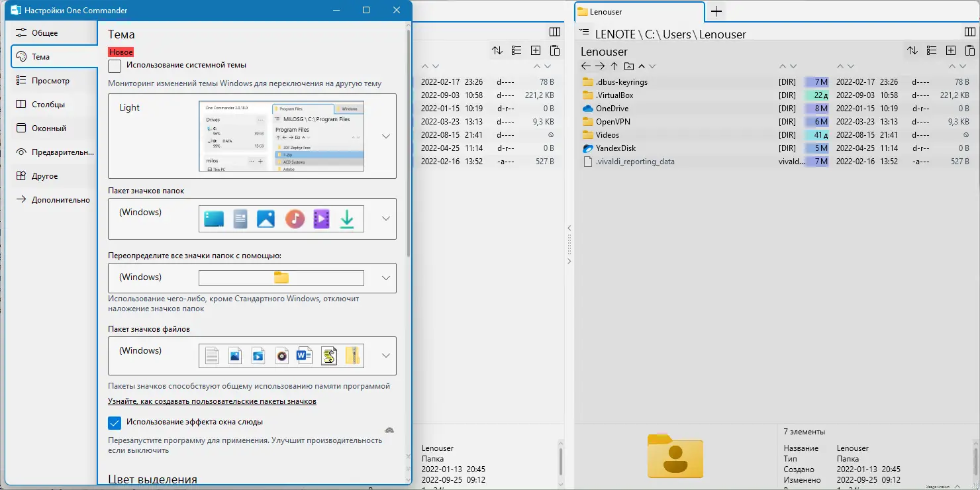Go to the Оконный settings section
980x490 pixels.
click(x=54, y=128)
